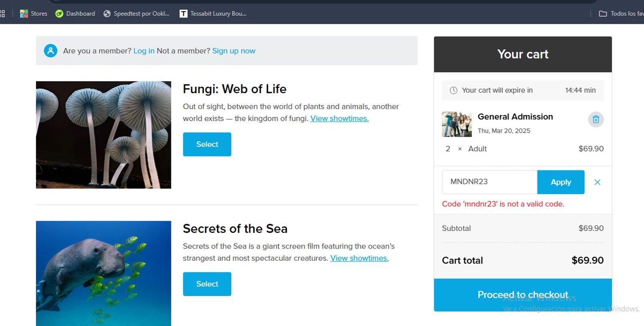Click the Sign up now link
The image size is (644, 326).
(x=234, y=51)
